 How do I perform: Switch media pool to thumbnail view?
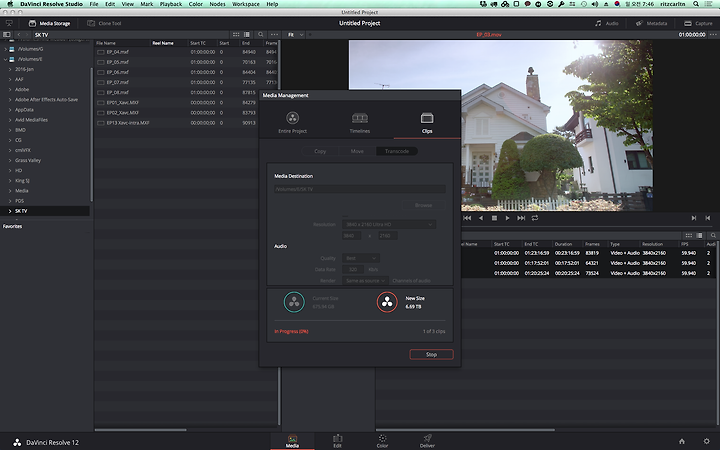click(x=689, y=236)
